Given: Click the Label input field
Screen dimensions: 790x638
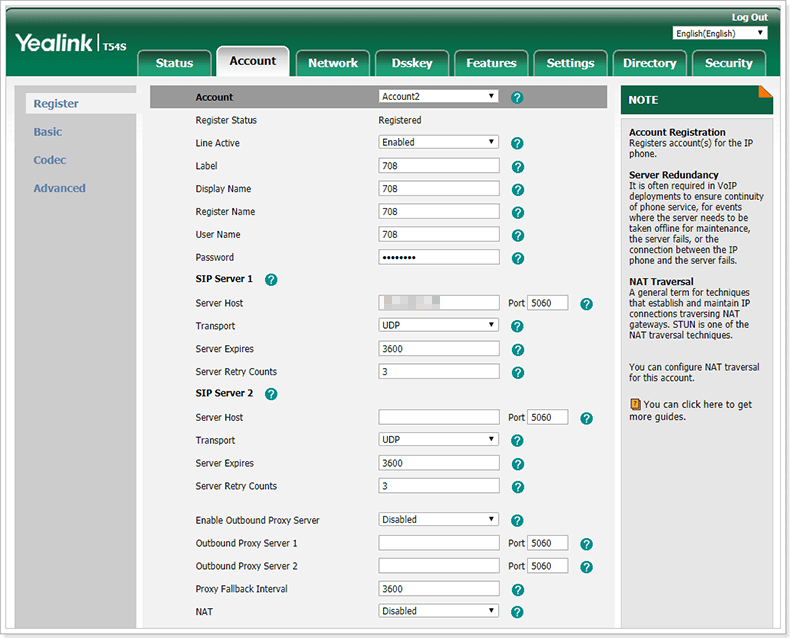Looking at the screenshot, I should [439, 166].
